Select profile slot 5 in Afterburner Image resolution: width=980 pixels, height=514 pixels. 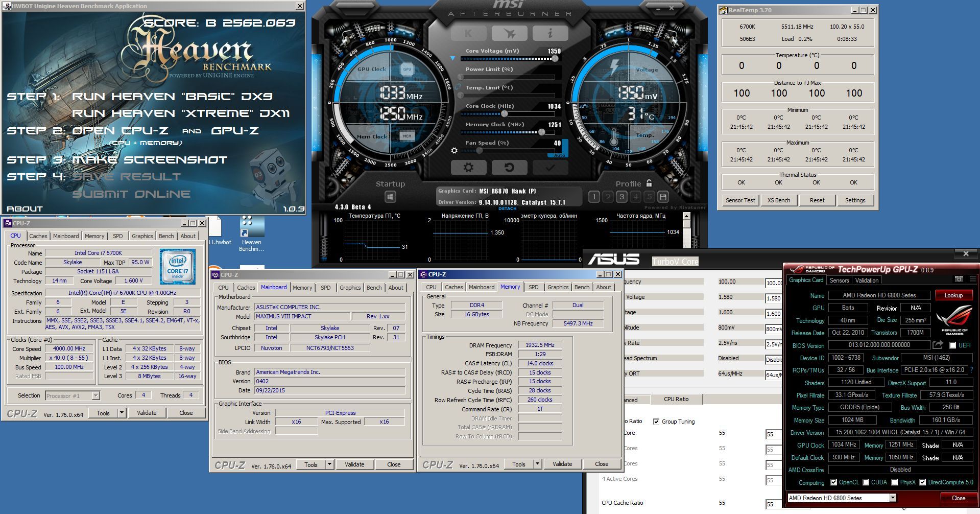649,197
